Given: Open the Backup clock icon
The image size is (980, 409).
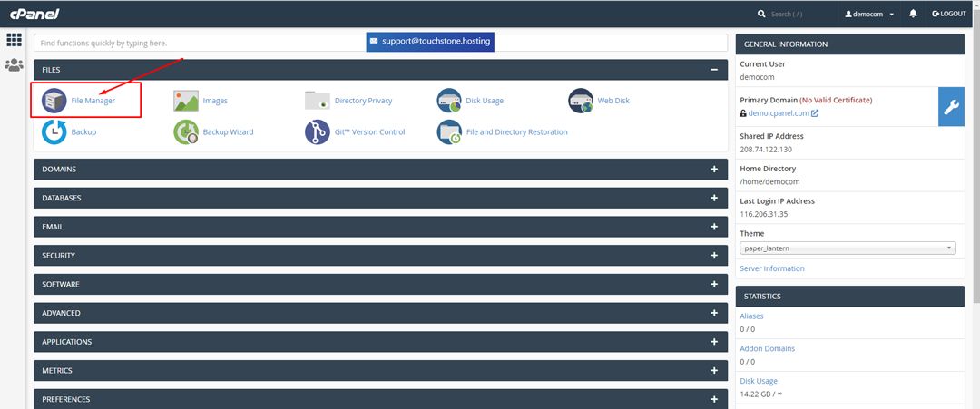Looking at the screenshot, I should (54, 132).
